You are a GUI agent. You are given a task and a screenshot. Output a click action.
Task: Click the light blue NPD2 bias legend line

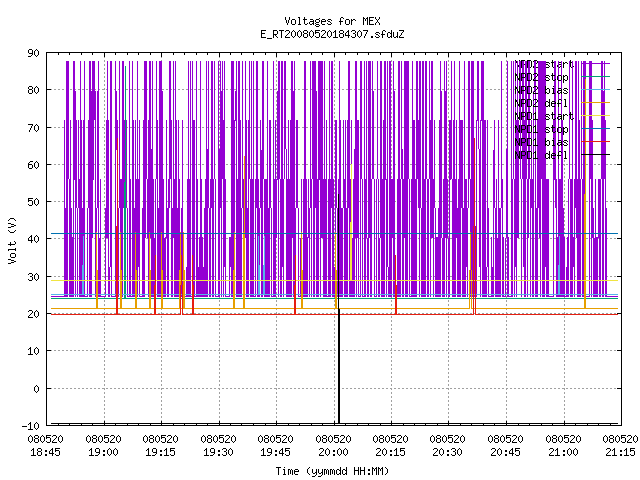(596, 90)
